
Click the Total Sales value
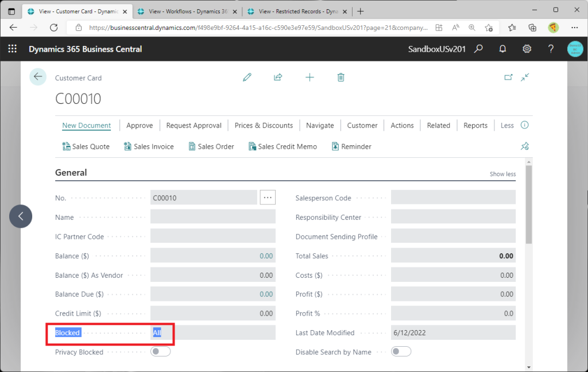tap(506, 256)
